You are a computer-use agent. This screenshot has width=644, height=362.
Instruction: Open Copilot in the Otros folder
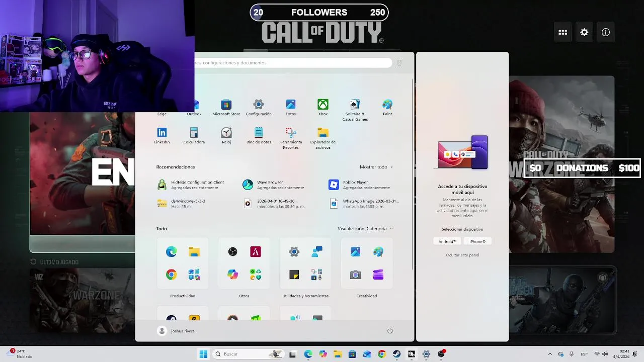coord(232,275)
